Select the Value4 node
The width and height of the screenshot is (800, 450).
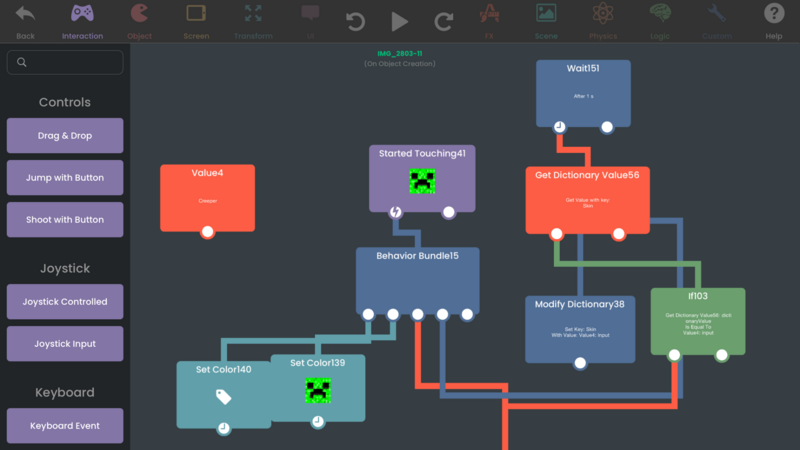[208, 197]
